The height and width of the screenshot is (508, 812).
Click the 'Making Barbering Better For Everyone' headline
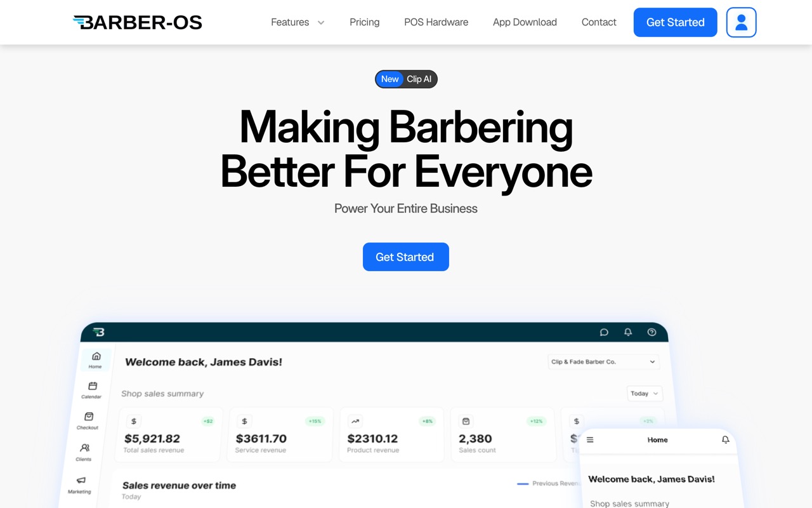click(406, 149)
